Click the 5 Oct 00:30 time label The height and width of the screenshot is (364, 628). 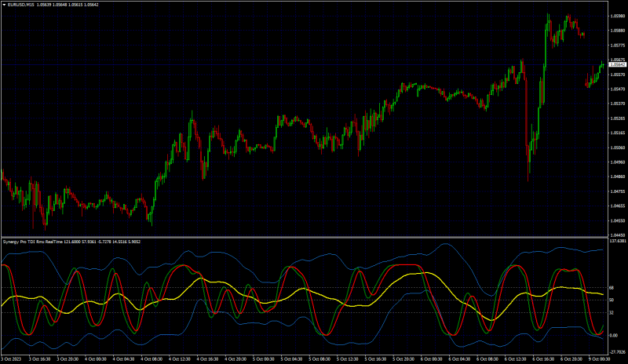(x=264, y=359)
